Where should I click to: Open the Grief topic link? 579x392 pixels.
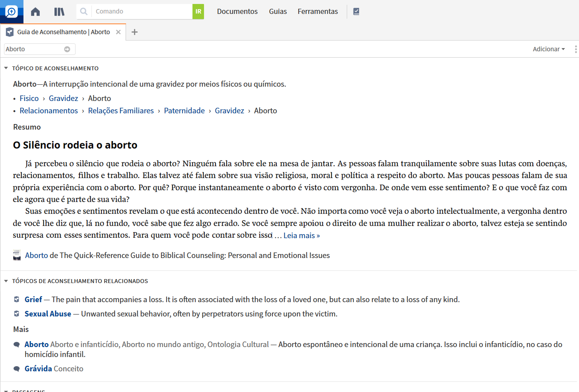click(33, 299)
